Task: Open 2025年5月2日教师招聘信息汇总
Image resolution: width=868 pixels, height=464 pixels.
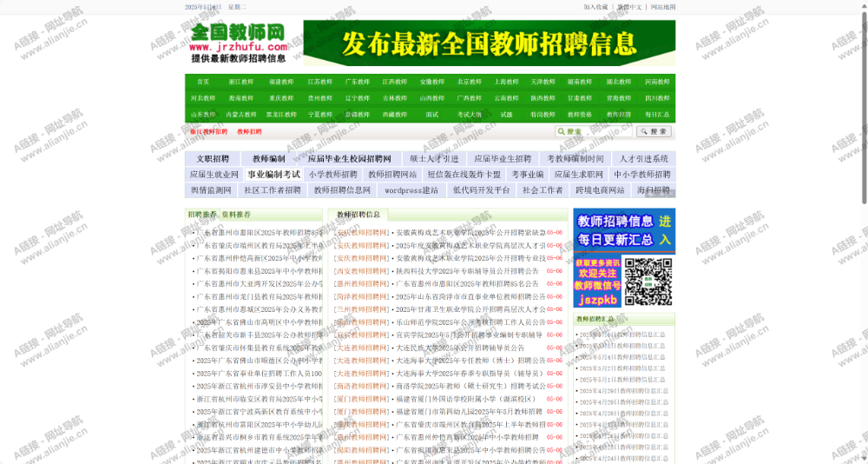Action: (x=622, y=368)
